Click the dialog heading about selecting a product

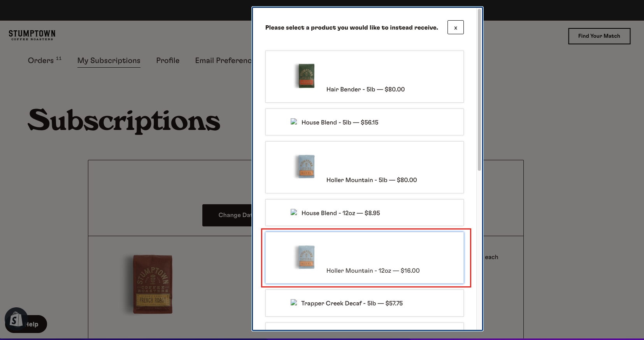pyautogui.click(x=352, y=28)
